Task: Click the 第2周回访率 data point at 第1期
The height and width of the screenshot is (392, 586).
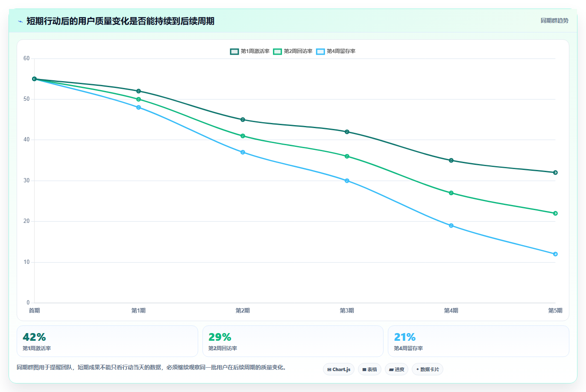Action: (x=138, y=99)
